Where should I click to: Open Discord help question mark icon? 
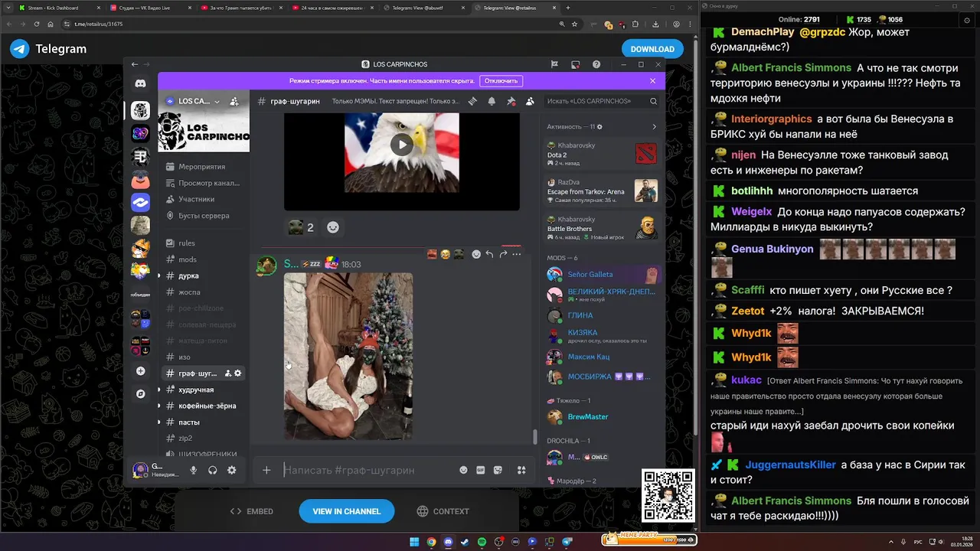click(596, 64)
